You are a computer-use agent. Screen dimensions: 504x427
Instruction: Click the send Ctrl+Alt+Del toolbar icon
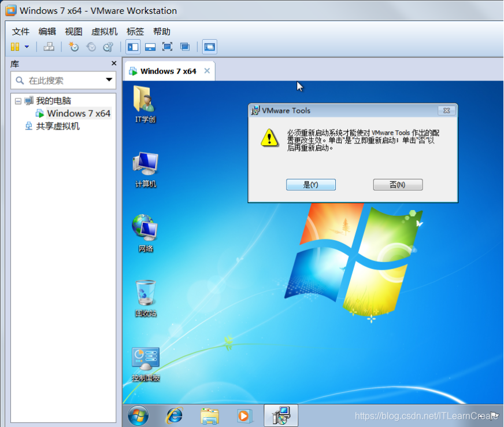[x=49, y=47]
